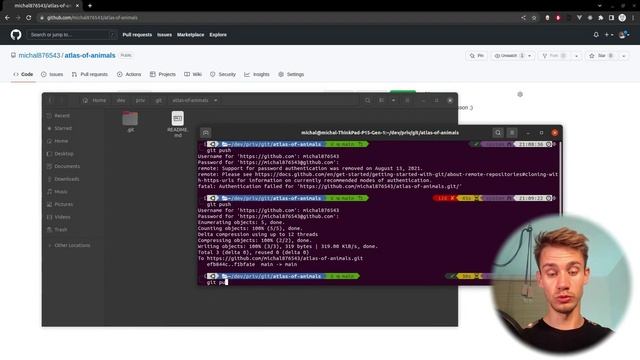Click the Fork button
The image size is (640, 360).
(554, 56)
